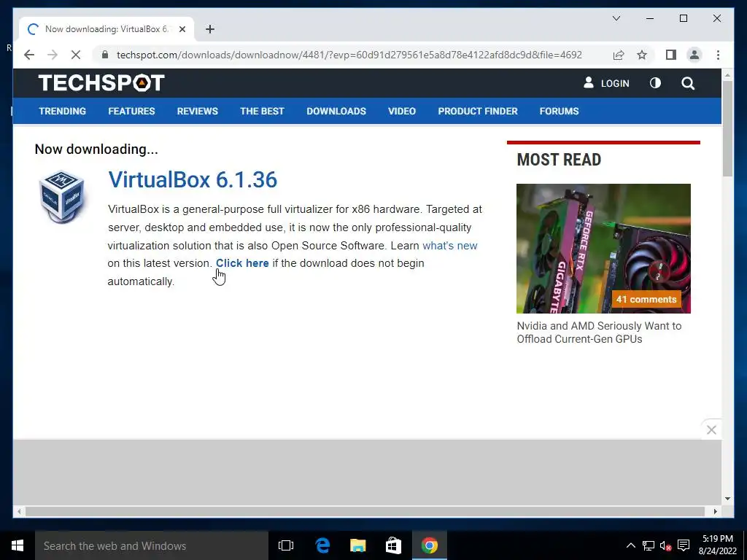Open THE BEST menu
Image resolution: width=747 pixels, height=560 pixels.
262,111
